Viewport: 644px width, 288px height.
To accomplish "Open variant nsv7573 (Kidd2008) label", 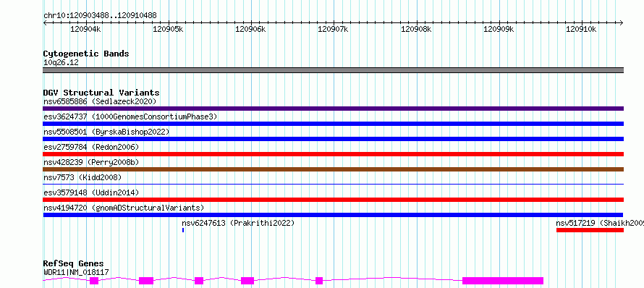I will tap(82, 177).
